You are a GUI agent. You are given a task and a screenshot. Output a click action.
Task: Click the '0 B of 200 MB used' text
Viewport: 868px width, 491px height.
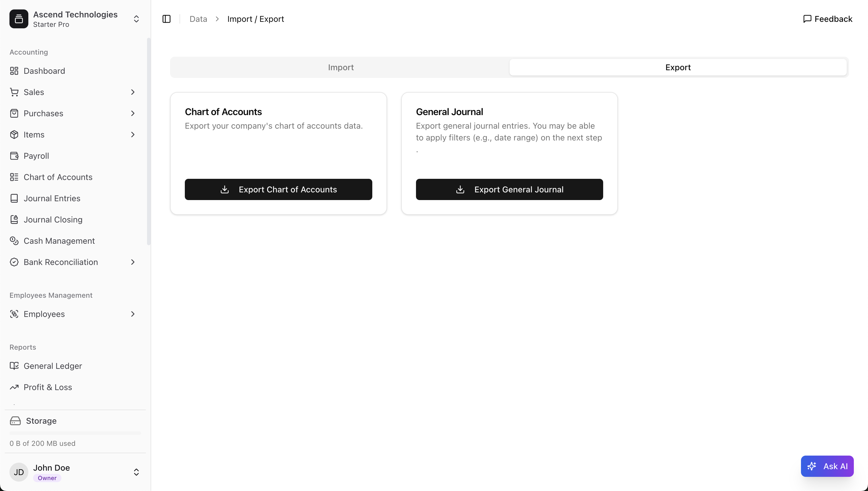[x=43, y=443]
